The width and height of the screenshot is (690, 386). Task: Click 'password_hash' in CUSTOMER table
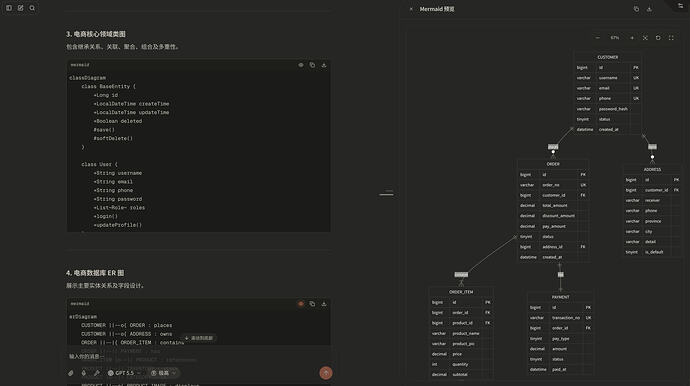613,109
